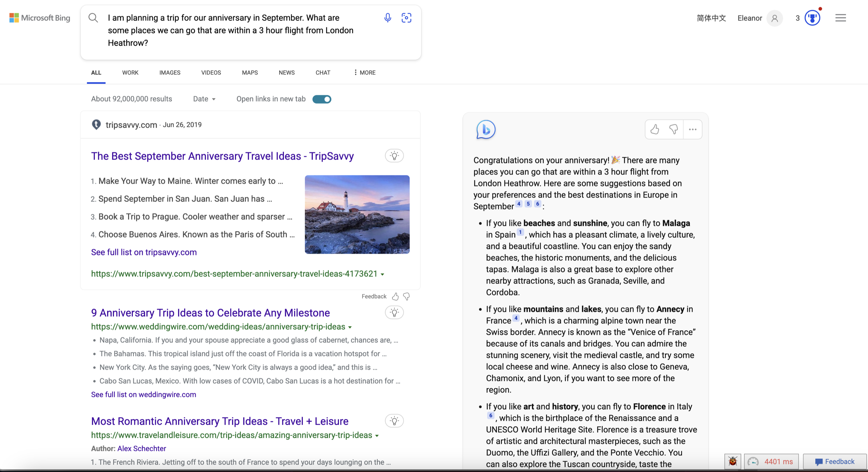
Task: Click the search magnifier icon
Action: [x=93, y=18]
